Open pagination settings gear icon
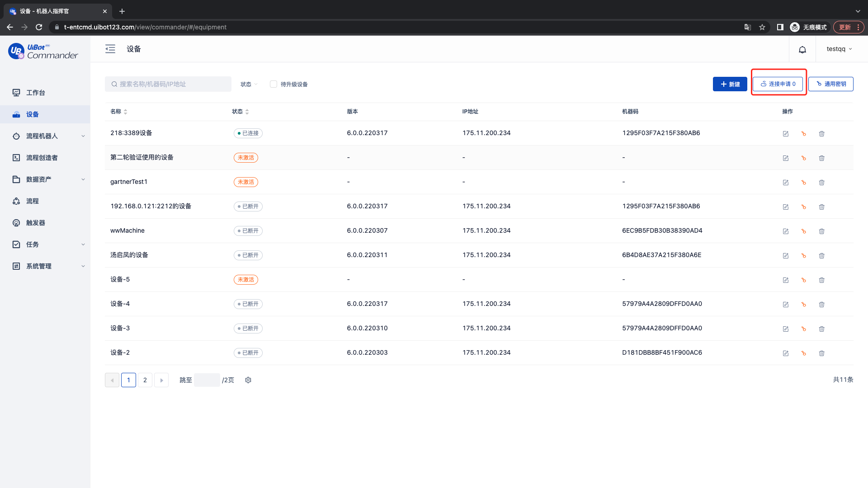The image size is (868, 488). click(248, 380)
